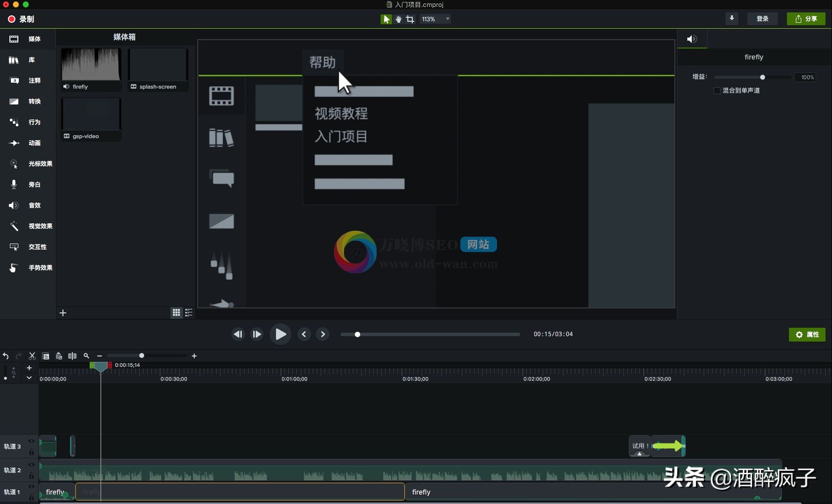The width and height of the screenshot is (832, 504).
Task: Click plus to add media to 媒体箱
Action: click(x=63, y=313)
